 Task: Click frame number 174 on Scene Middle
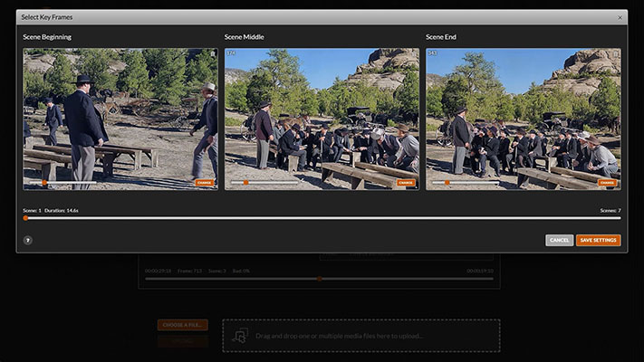click(231, 53)
